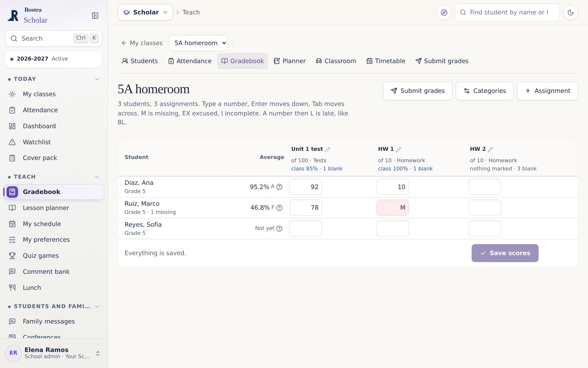Click the Teach breadcrumb
The height and width of the screenshot is (368, 588).
pyautogui.click(x=191, y=12)
